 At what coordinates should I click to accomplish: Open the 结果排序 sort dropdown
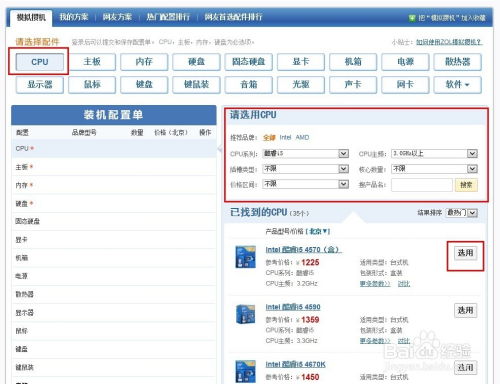click(x=462, y=213)
